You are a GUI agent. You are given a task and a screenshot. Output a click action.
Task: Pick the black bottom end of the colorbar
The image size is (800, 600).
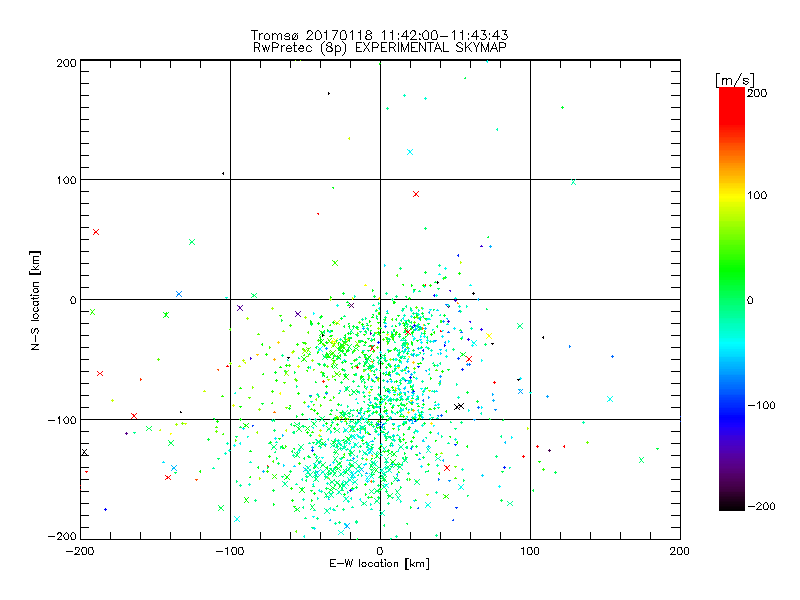pyautogui.click(x=732, y=503)
